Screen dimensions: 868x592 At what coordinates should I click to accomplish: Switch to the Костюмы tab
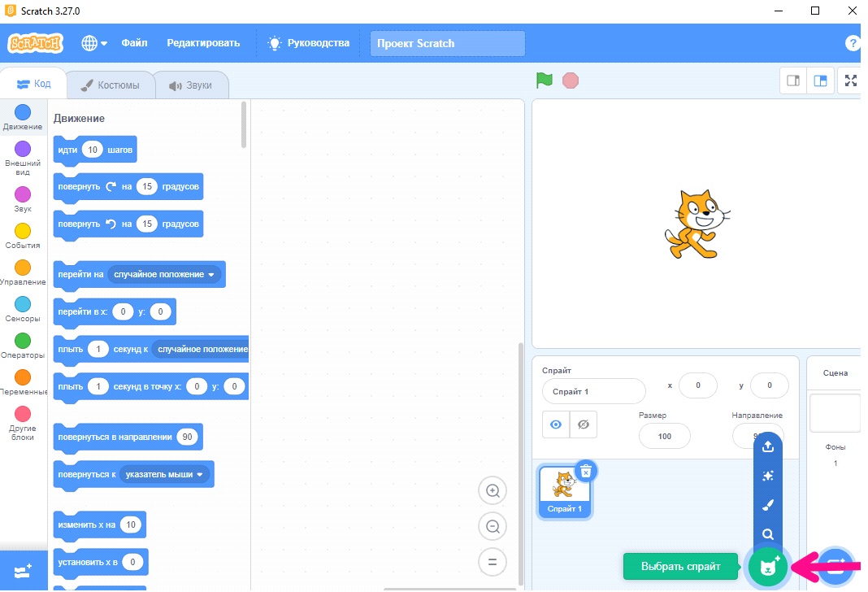111,85
